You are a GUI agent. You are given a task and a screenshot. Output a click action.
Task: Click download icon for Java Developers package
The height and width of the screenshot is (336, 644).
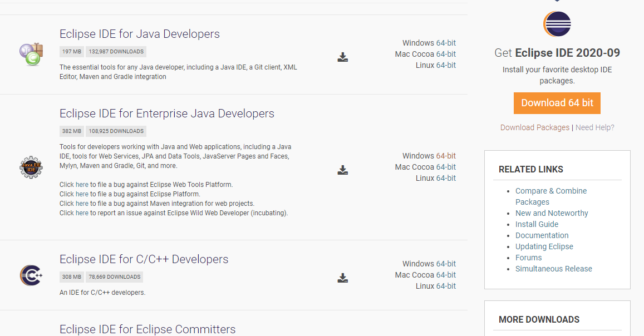point(343,57)
